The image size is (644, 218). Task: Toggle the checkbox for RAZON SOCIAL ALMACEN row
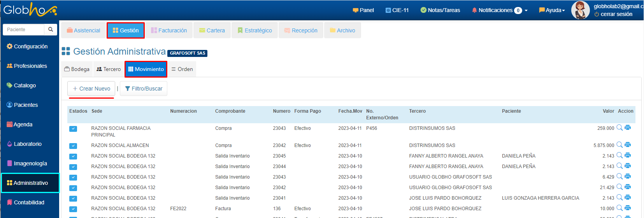[x=73, y=146]
